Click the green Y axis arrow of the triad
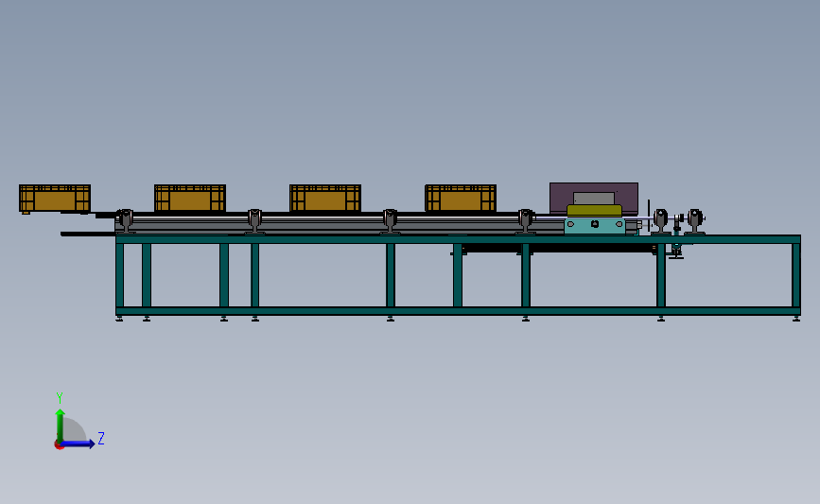Viewport: 820px width, 504px height. coord(61,425)
